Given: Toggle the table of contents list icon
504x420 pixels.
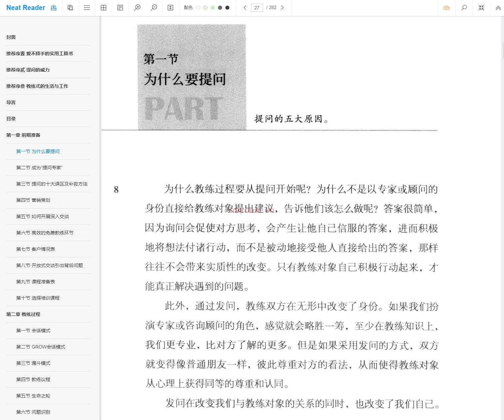Looking at the screenshot, I should click(x=87, y=8).
